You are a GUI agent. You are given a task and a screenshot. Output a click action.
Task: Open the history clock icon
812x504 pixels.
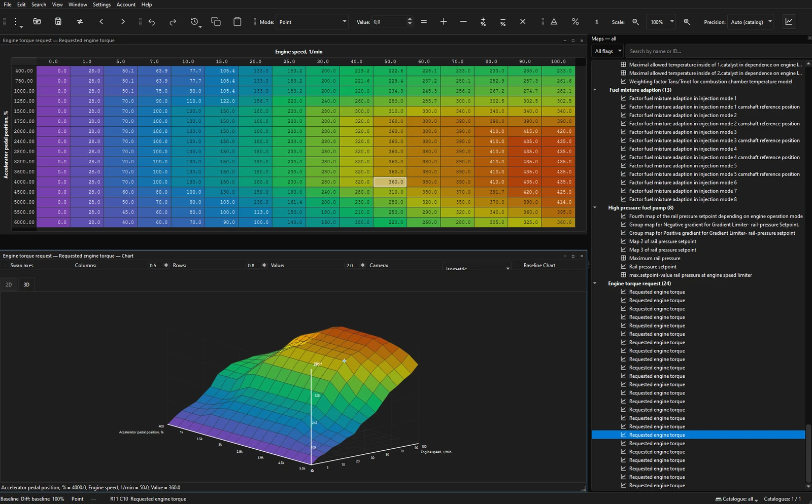point(195,22)
